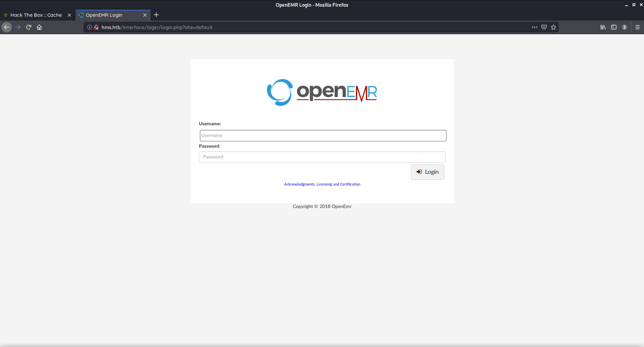Switch to the Hack The Box Cache tab

click(36, 15)
